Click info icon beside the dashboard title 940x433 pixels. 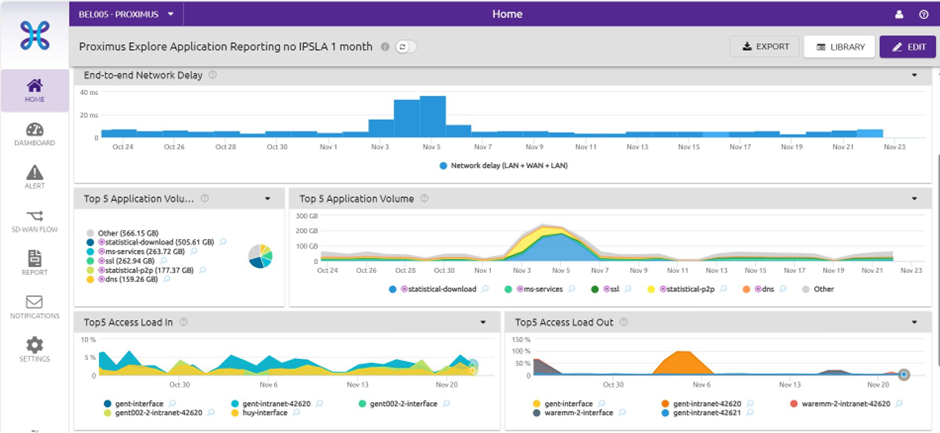(385, 47)
